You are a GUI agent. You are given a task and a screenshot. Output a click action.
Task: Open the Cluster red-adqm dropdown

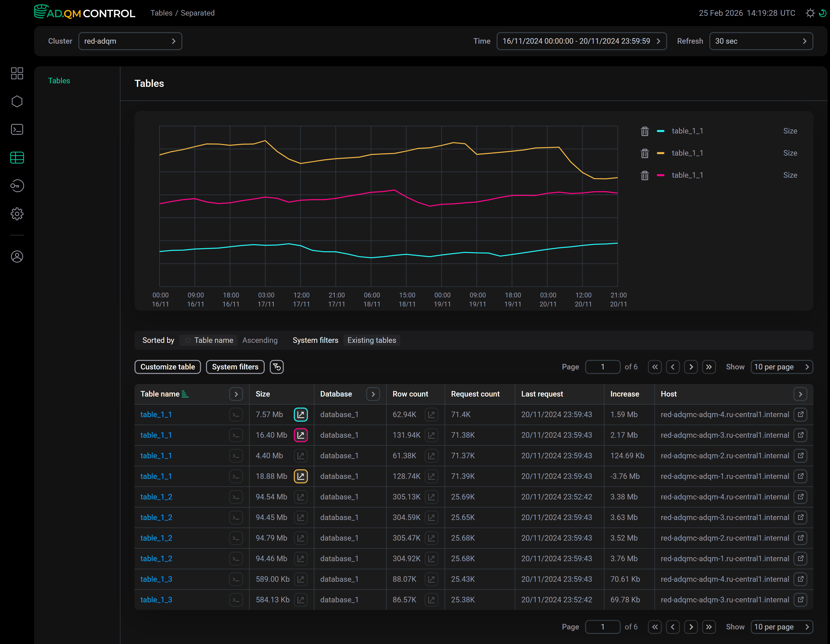click(x=130, y=41)
